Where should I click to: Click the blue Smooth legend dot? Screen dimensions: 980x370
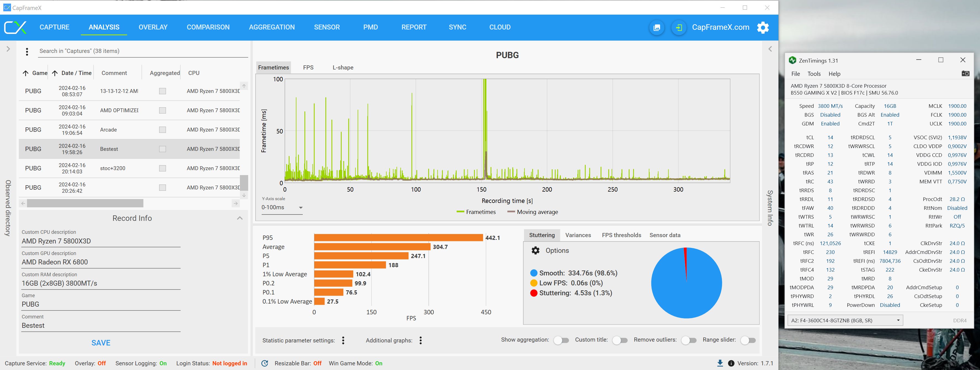533,273
